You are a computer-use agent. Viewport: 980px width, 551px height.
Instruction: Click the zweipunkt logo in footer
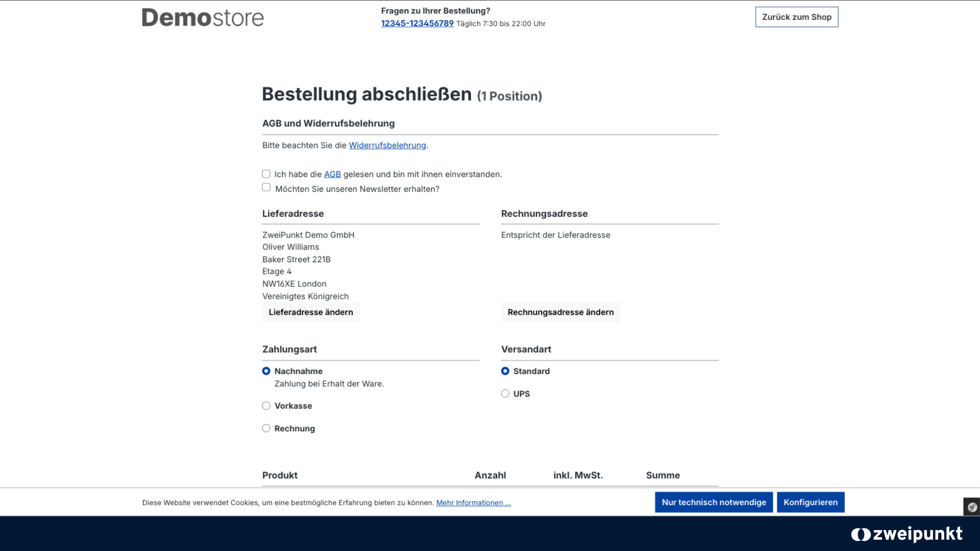click(906, 534)
